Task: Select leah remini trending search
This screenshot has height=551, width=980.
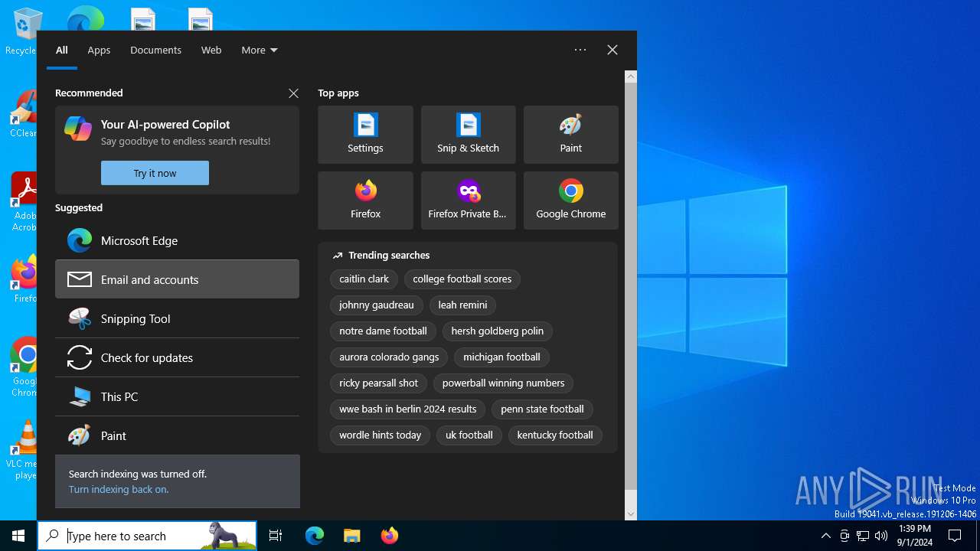Action: (462, 305)
